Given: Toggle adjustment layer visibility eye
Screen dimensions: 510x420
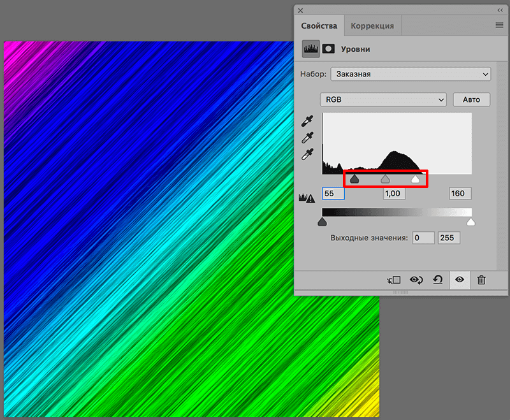Looking at the screenshot, I should 460,280.
